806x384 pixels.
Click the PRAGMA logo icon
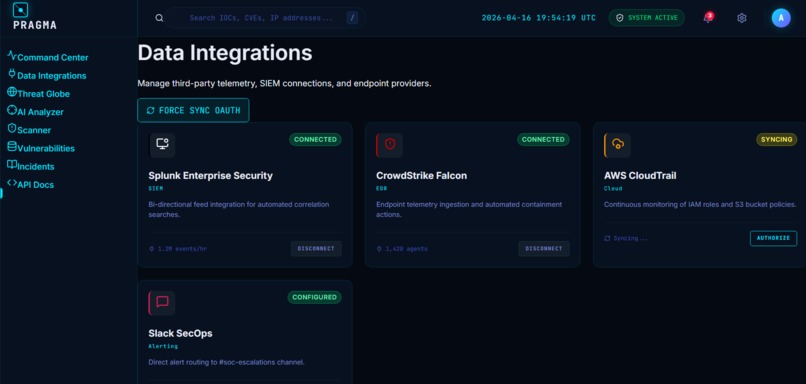(x=20, y=9)
